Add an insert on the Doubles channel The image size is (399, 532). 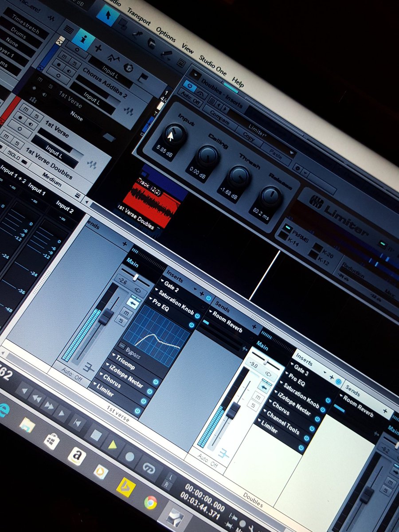point(331,377)
